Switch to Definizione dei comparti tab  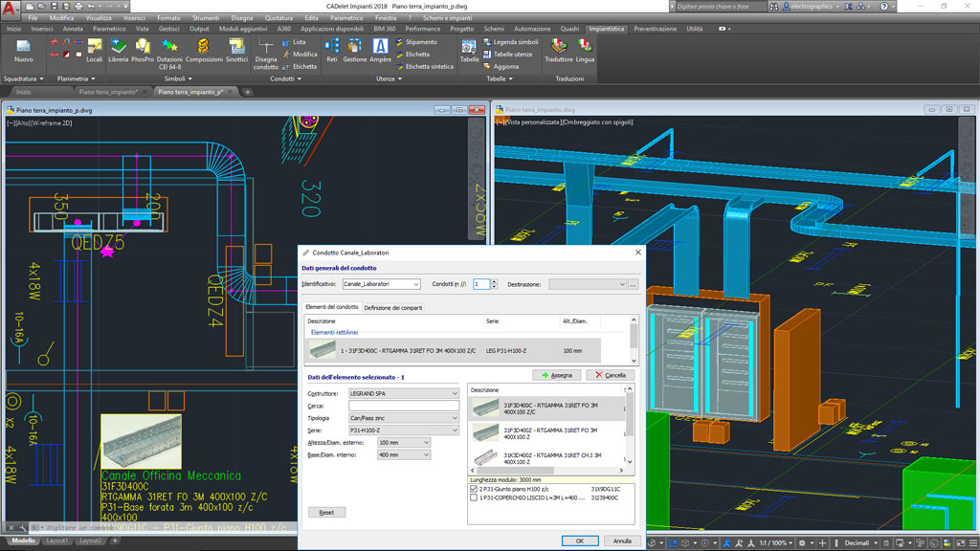click(x=392, y=307)
